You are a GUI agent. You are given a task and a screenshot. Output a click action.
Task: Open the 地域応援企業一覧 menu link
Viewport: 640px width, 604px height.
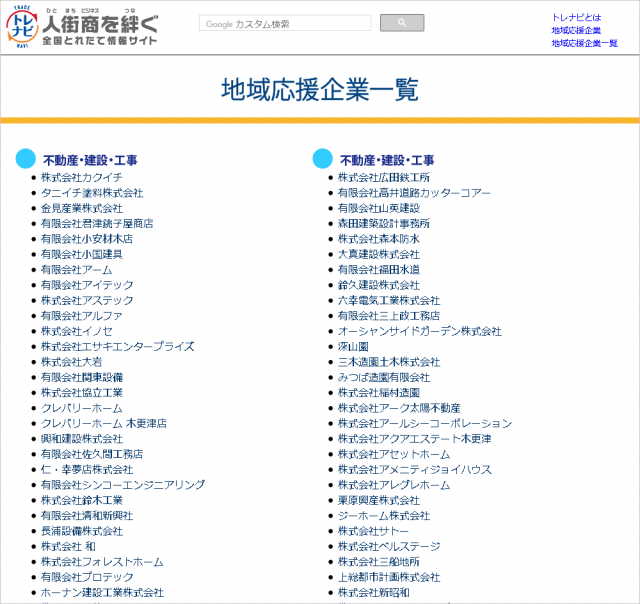coord(584,44)
